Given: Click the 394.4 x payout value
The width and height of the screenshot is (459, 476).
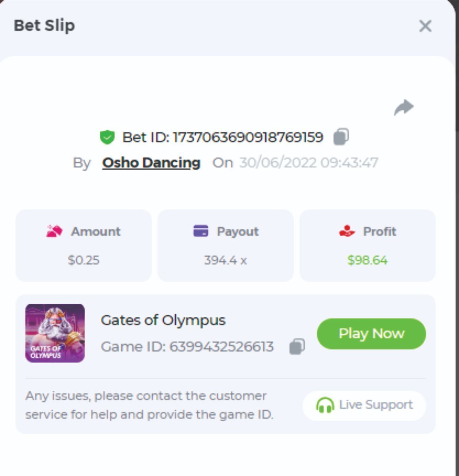Looking at the screenshot, I should (225, 260).
